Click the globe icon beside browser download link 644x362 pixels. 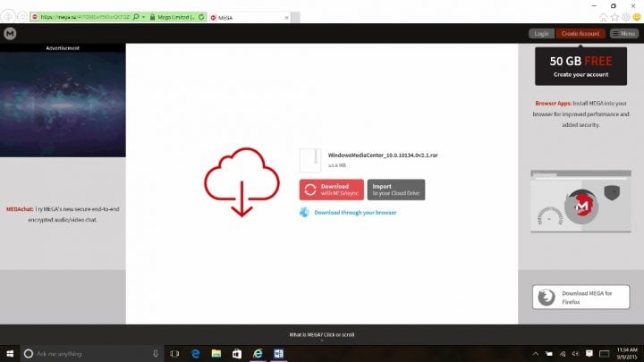pyautogui.click(x=304, y=213)
